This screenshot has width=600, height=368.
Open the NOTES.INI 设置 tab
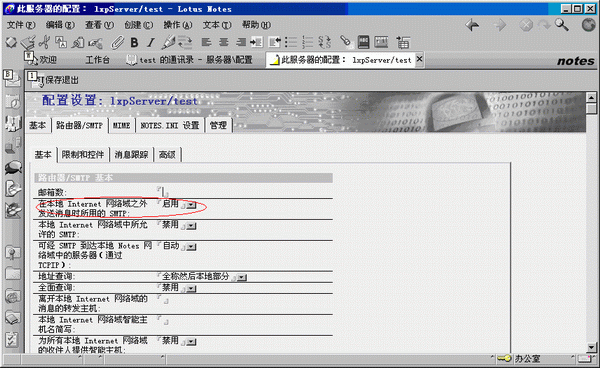170,125
